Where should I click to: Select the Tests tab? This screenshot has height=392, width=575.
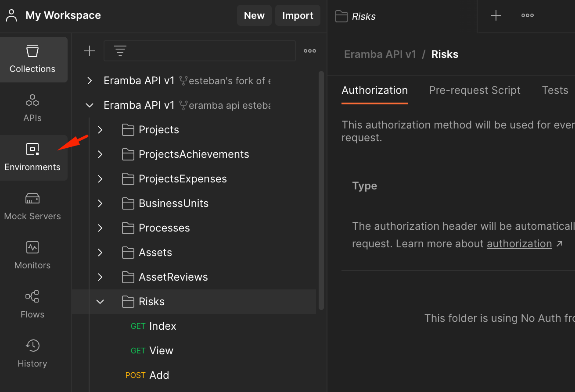click(555, 90)
